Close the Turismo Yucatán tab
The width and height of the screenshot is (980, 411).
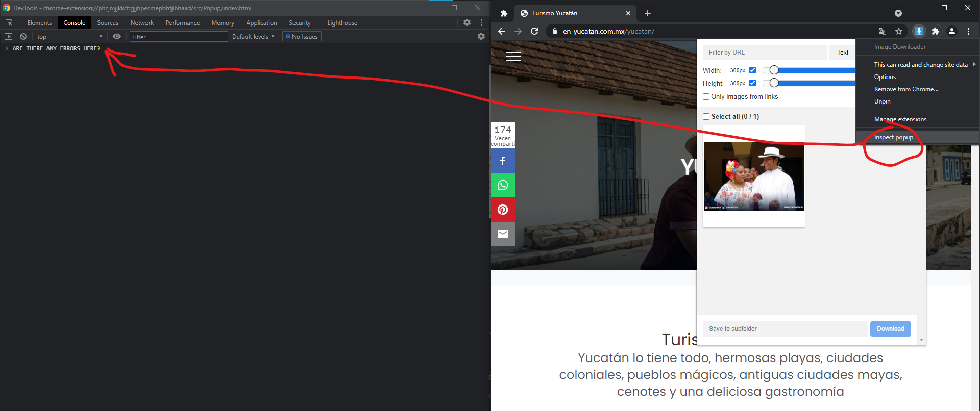[x=628, y=13]
